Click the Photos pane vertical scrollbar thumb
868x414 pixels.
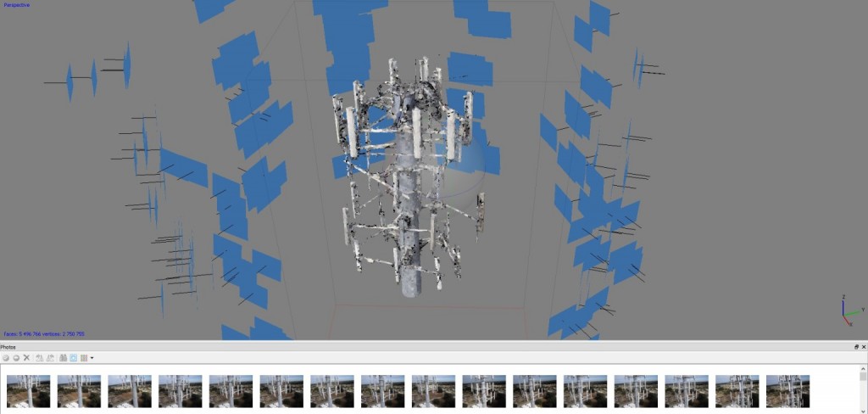point(864,378)
